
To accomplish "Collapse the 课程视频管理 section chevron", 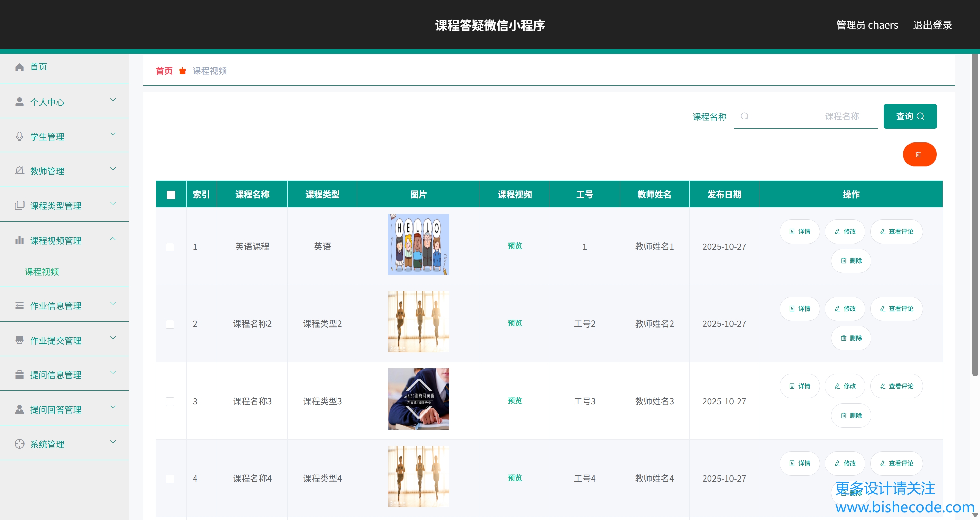I will tap(113, 239).
